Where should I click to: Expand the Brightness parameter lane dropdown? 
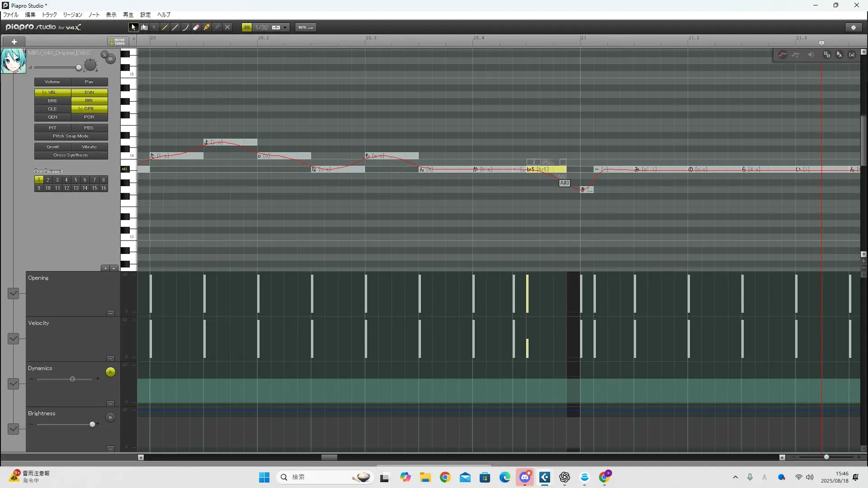(x=13, y=429)
